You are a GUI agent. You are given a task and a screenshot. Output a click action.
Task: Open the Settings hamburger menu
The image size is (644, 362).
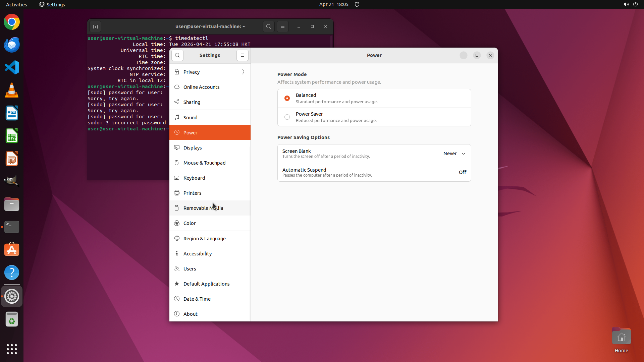click(242, 55)
